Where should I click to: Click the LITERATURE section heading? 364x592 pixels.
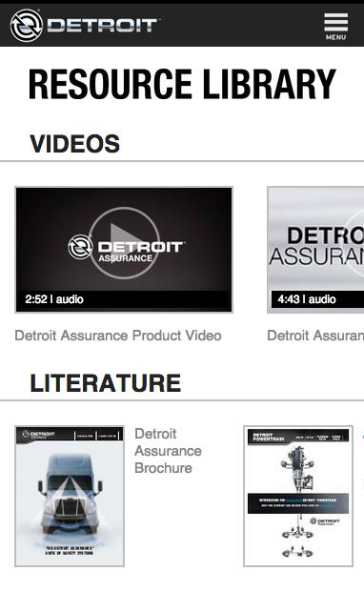(x=105, y=383)
